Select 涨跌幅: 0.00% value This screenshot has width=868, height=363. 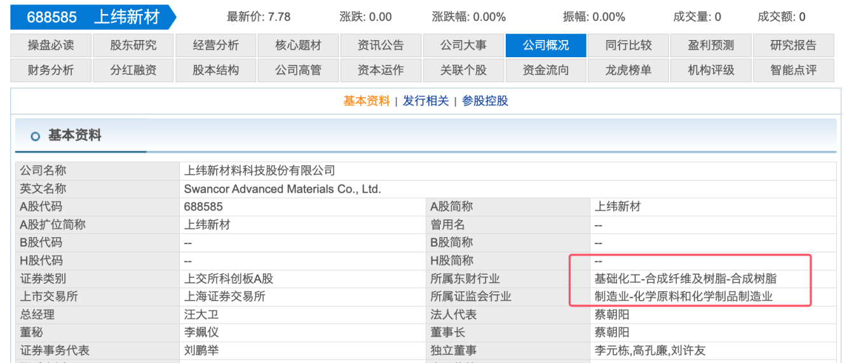469,17
